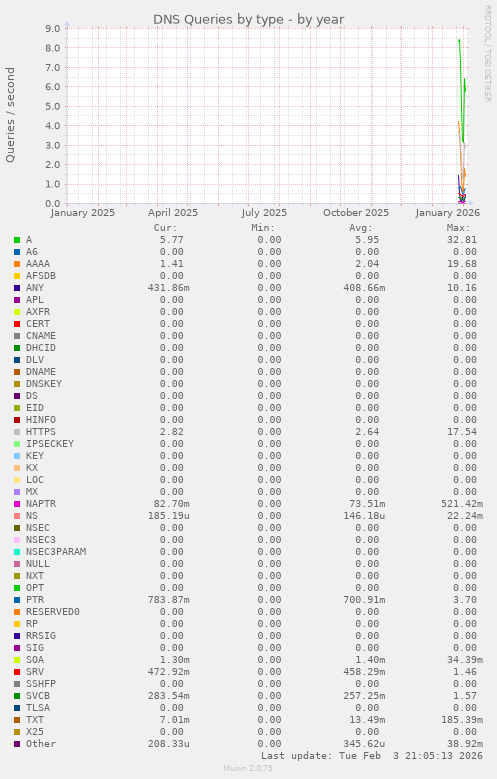
Task: Click the grey swatch beside HTTPS
Action: tap(17, 432)
